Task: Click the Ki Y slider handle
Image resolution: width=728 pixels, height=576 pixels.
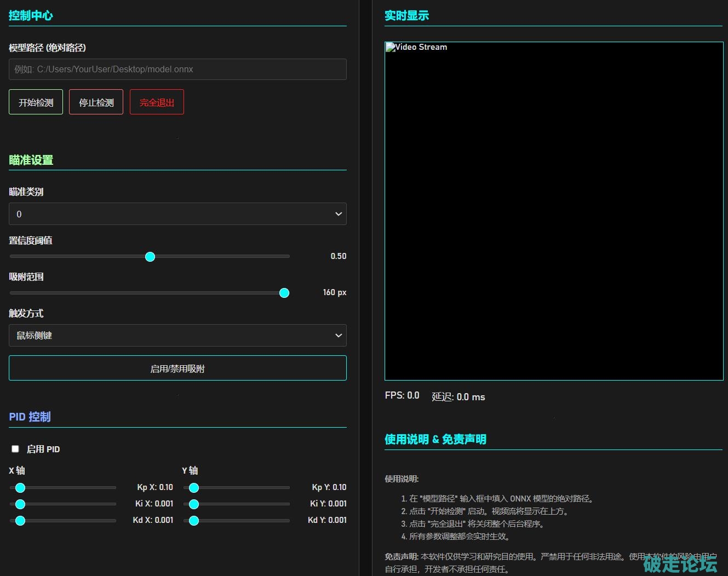Action: 194,504
